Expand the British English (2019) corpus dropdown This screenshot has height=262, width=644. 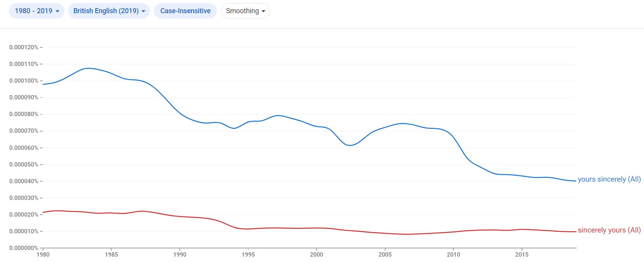(x=109, y=11)
